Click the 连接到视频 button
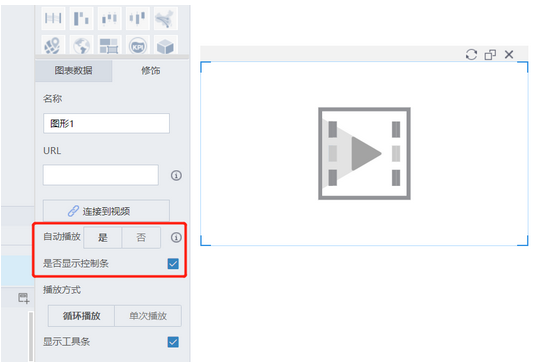 (x=106, y=211)
